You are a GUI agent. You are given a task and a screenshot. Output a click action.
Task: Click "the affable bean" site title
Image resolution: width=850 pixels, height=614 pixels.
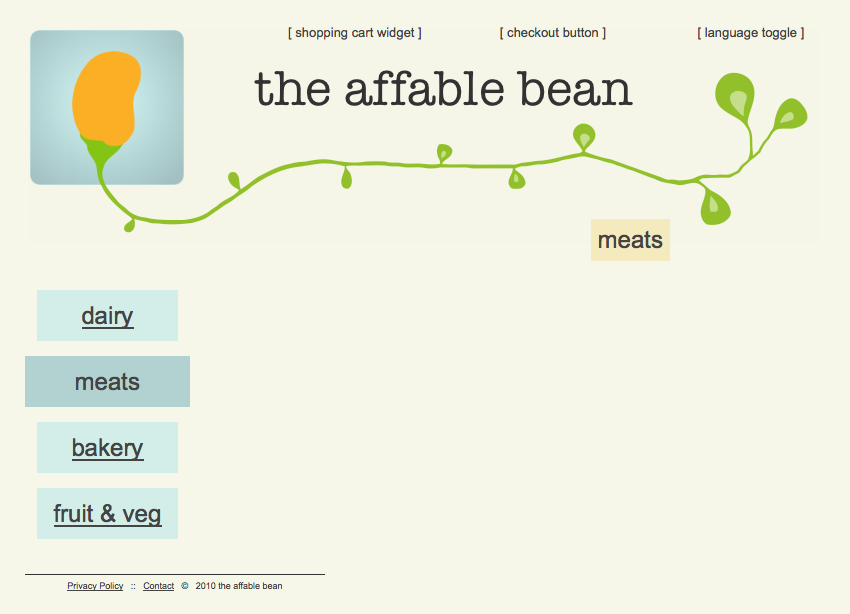click(443, 89)
